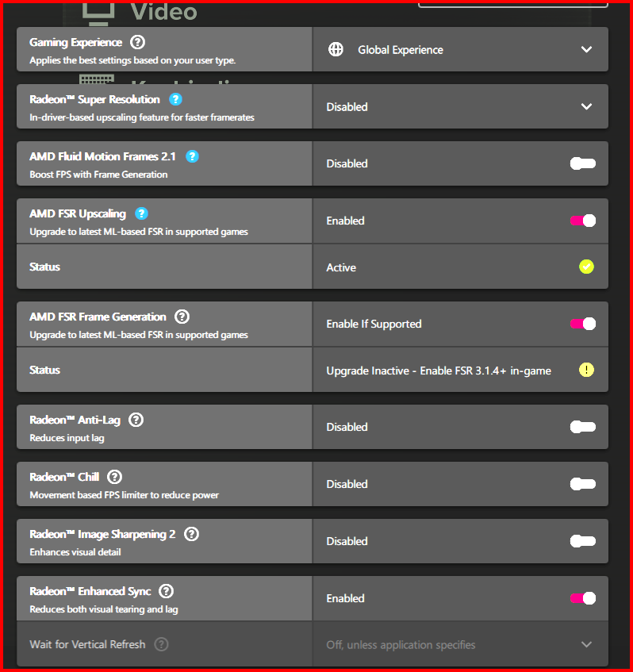Enable AMD Fluid Motion Frames 2.1 toggle
Viewport: 633px width, 672px height.
tap(583, 163)
